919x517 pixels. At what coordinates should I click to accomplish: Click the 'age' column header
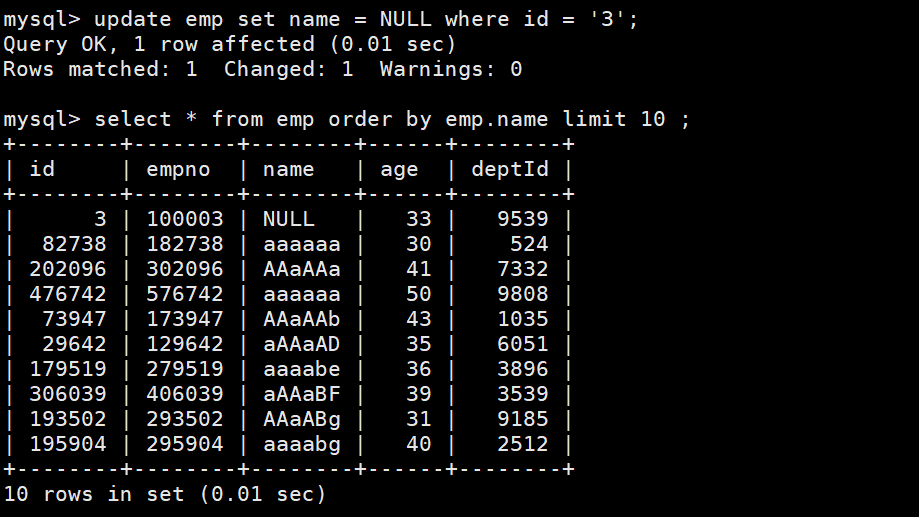pos(399,169)
